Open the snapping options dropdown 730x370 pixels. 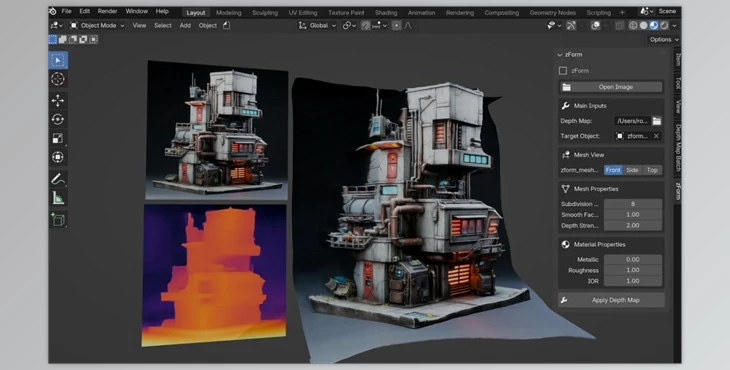pos(379,26)
